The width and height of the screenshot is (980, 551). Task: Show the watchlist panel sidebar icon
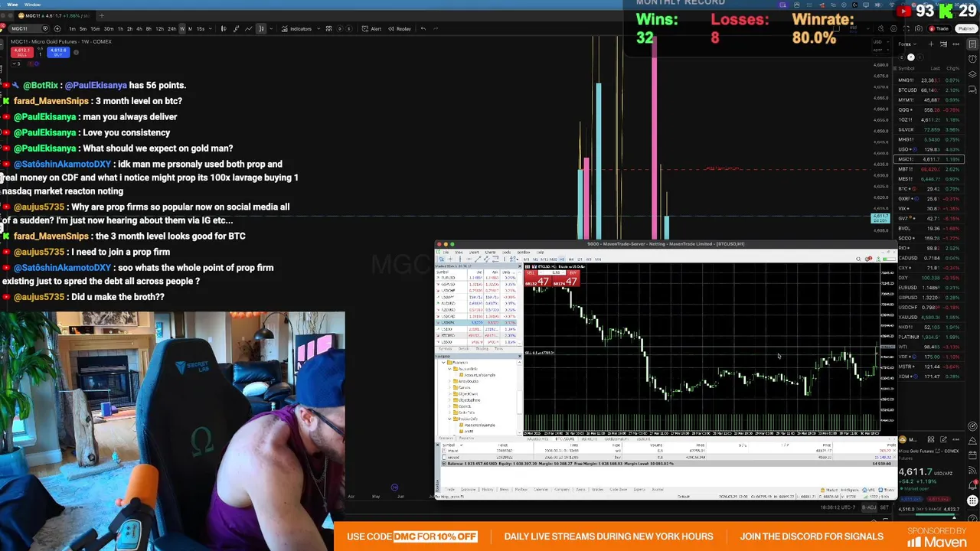click(972, 44)
